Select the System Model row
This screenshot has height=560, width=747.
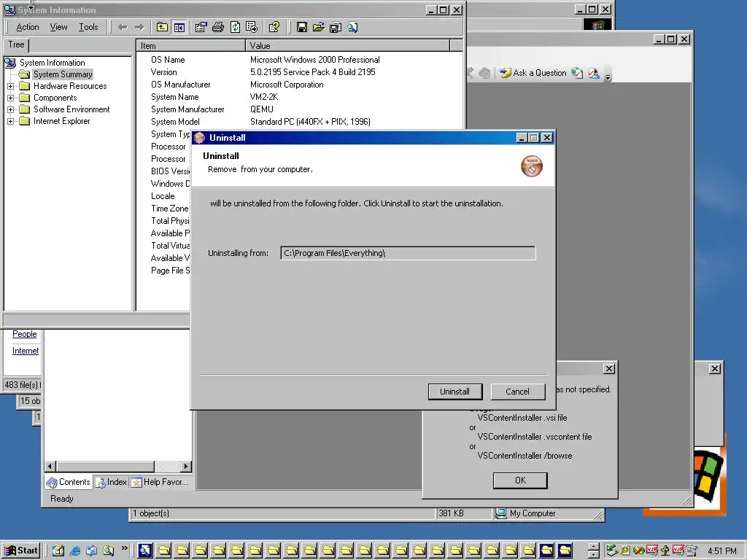(x=299, y=122)
